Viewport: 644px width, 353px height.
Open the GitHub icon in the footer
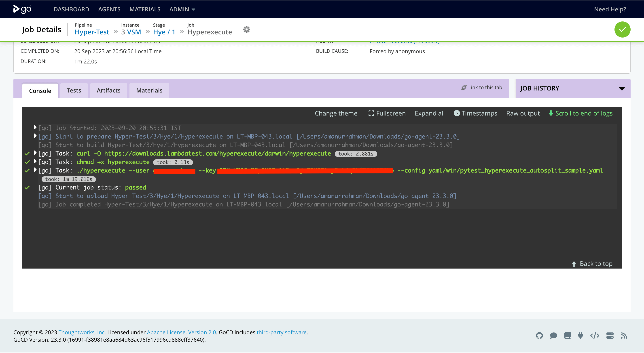pos(539,336)
